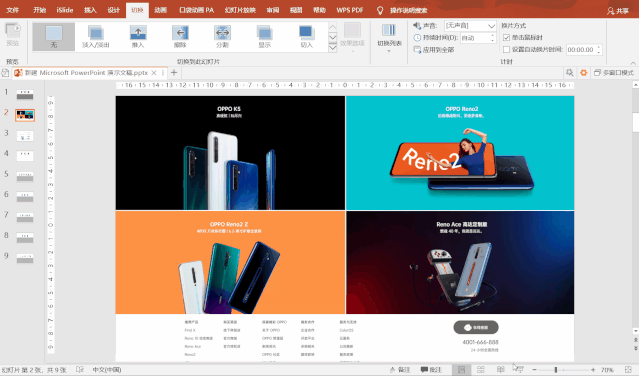Select slide 5 thumbnail
The height and width of the screenshot is (376, 639).
(25, 176)
